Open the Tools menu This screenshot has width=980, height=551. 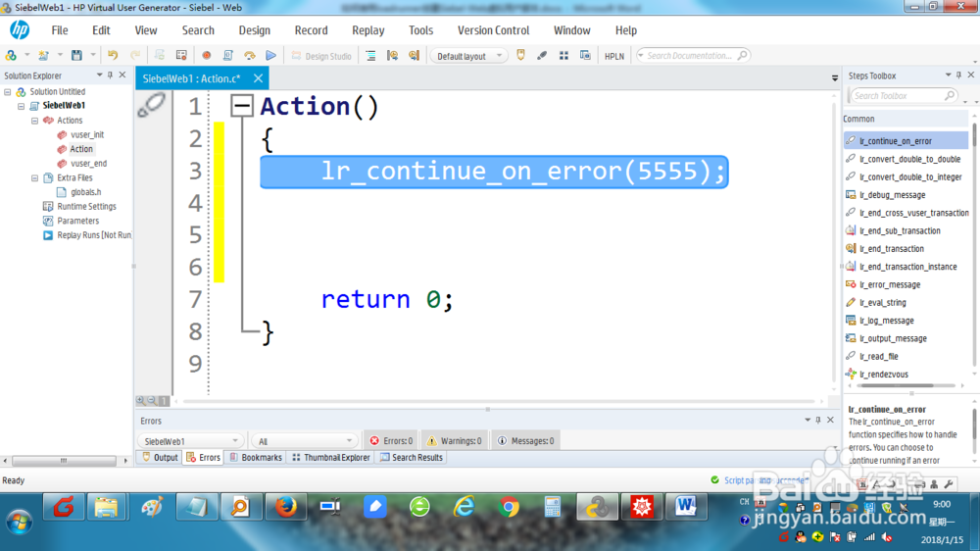[420, 30]
